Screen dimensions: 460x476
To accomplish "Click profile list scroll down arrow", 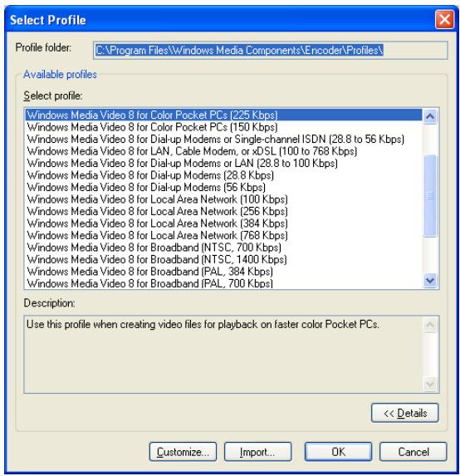I will [x=430, y=280].
